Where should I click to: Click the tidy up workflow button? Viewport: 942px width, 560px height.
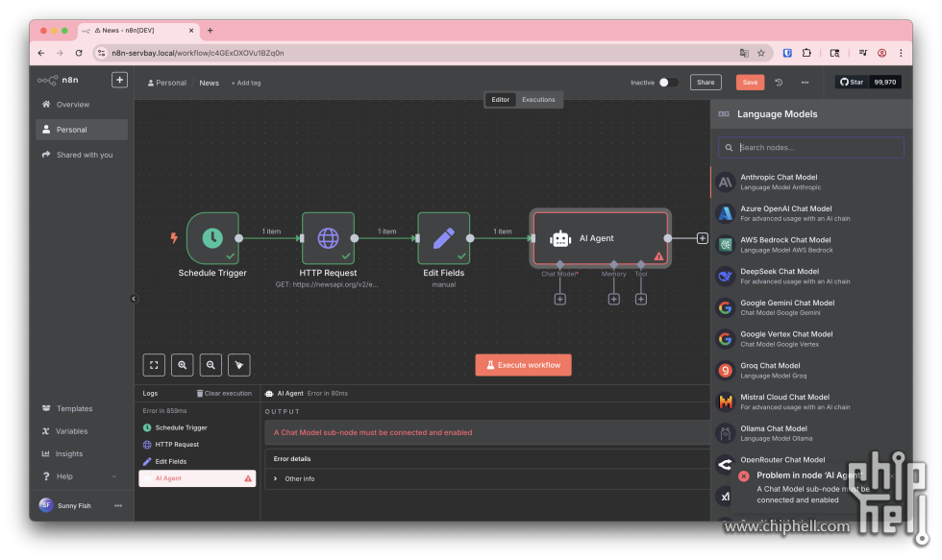[239, 365]
